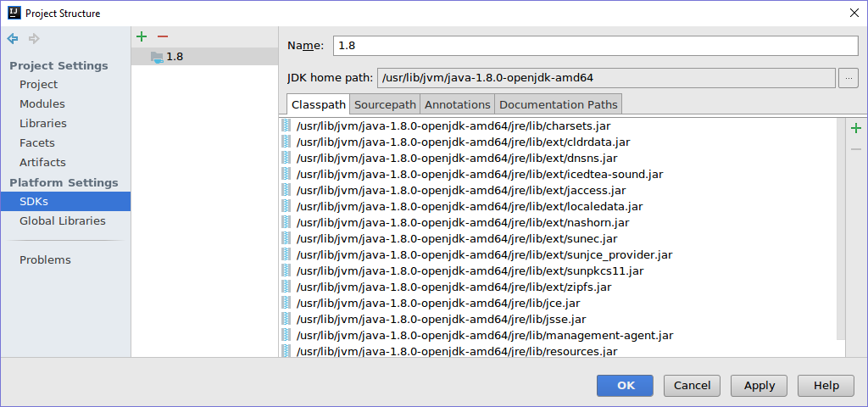Viewport: 868px width, 407px height.
Task: Select the management-agent.jar entry
Action: click(561, 335)
